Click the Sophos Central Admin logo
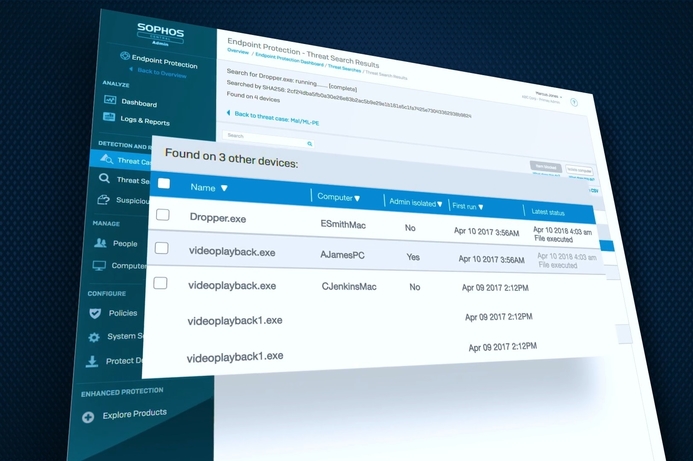The image size is (693, 461). coord(160,34)
